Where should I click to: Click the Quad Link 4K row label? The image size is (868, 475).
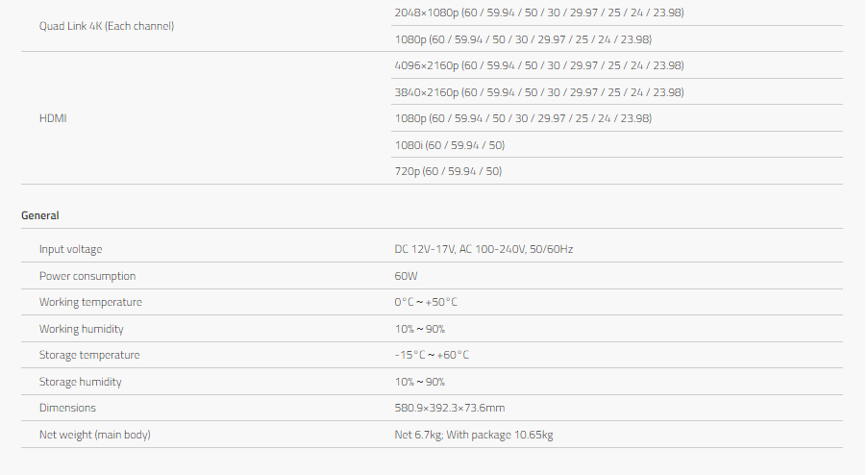tap(107, 26)
